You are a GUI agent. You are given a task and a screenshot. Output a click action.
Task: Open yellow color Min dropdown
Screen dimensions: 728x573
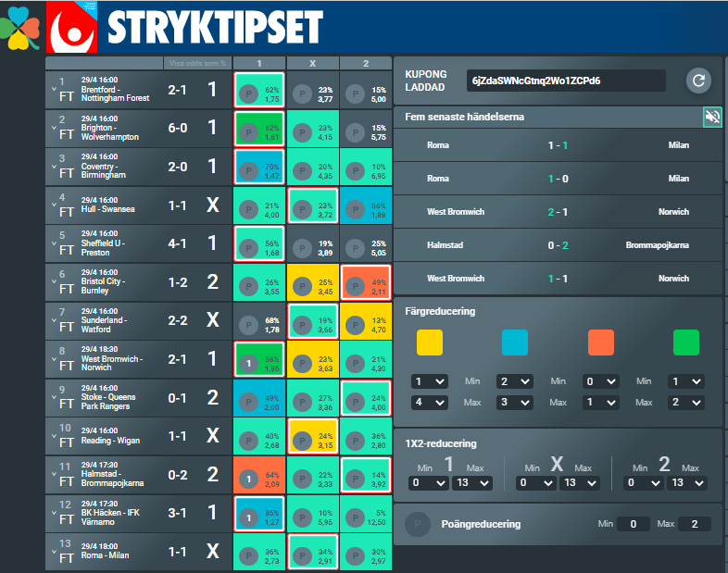429,381
